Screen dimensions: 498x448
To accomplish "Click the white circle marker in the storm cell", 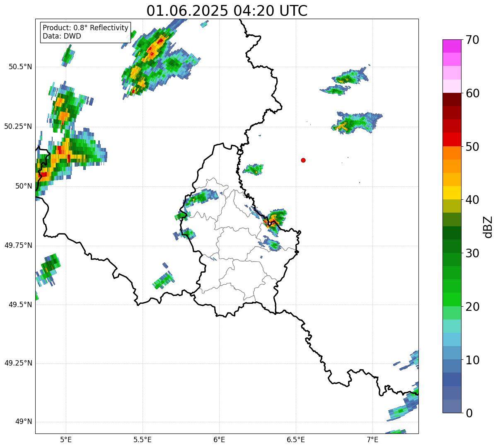I will (x=269, y=223).
